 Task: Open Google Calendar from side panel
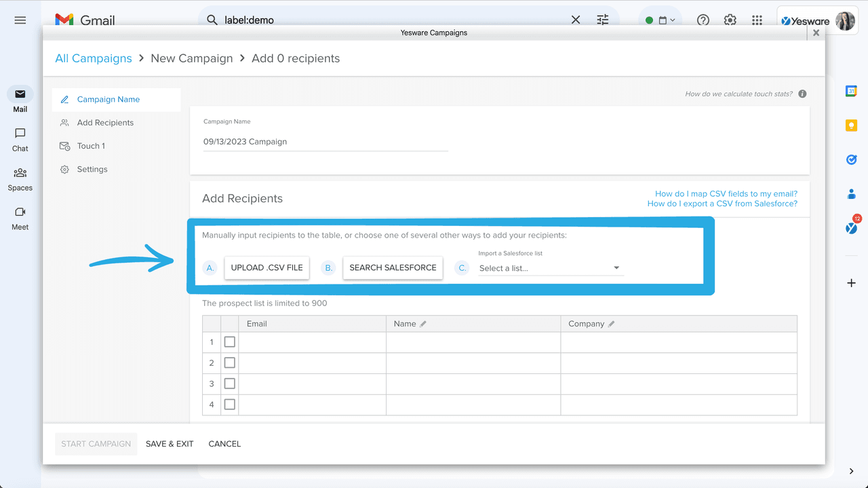point(851,91)
